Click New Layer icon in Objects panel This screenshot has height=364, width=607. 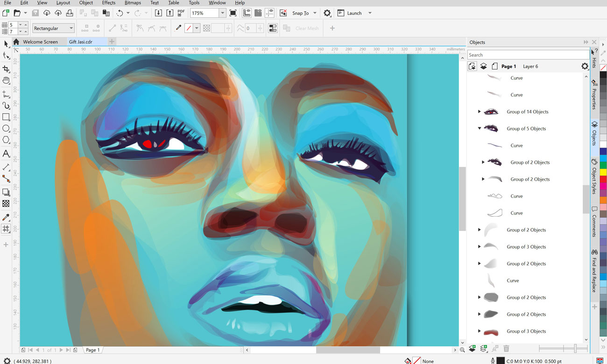tap(472, 349)
